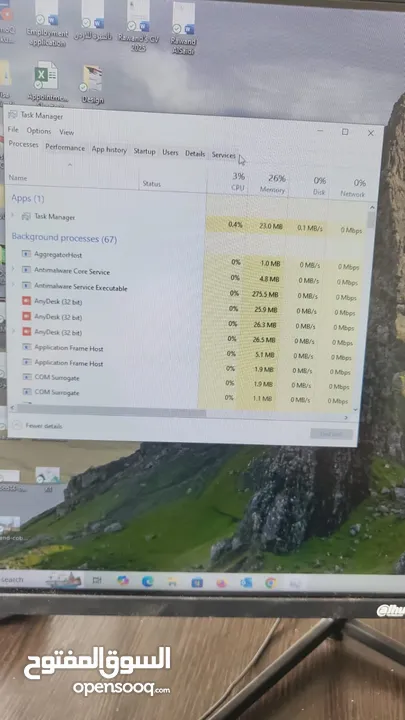Click Fewer details link text
This screenshot has height=720, width=405.
pyautogui.click(x=44, y=426)
